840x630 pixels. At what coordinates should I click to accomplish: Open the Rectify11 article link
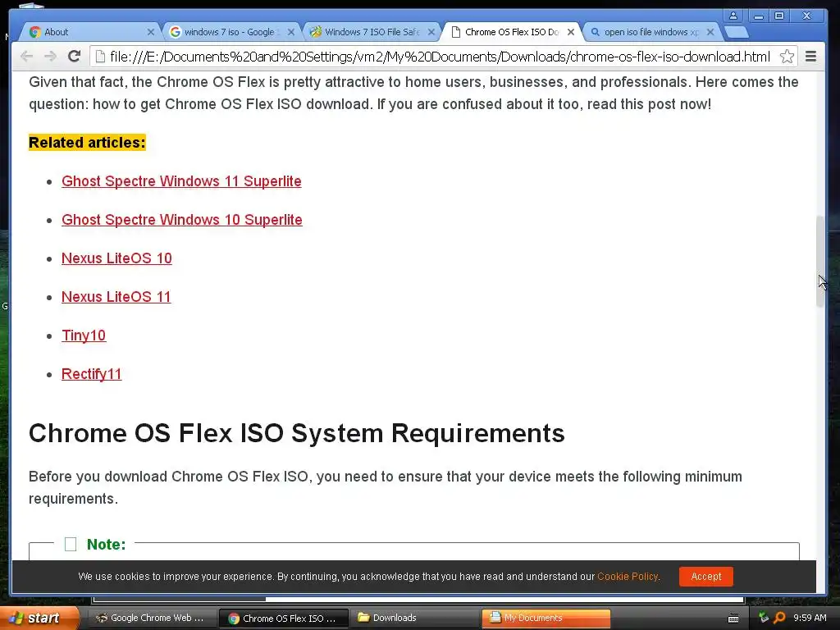(x=92, y=374)
